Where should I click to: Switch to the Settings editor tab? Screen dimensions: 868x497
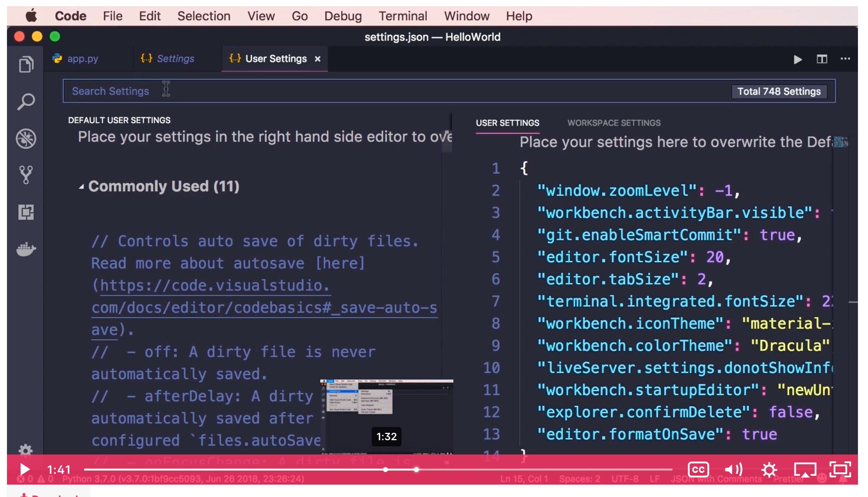pos(175,59)
